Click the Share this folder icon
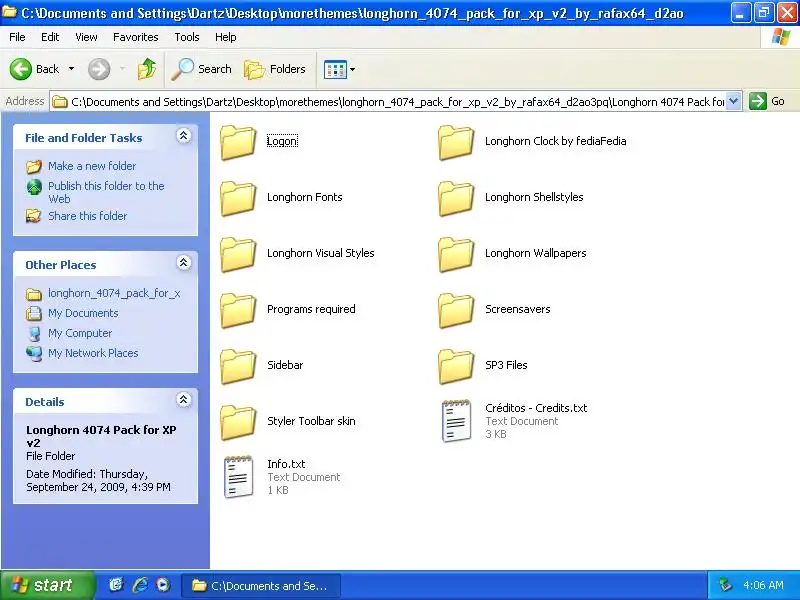The width and height of the screenshot is (800, 600). click(34, 216)
